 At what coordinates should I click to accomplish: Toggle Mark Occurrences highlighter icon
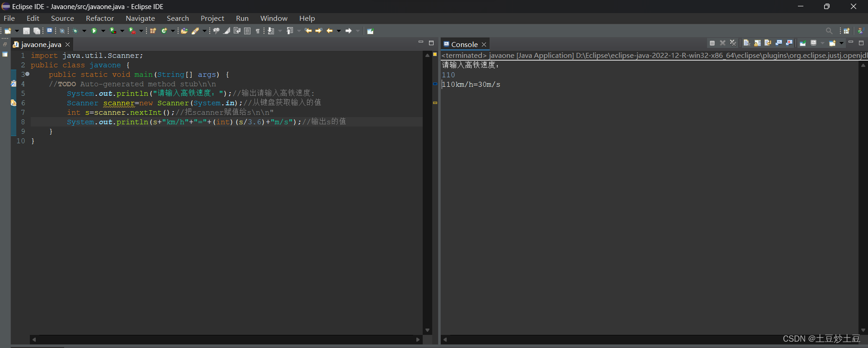(227, 31)
